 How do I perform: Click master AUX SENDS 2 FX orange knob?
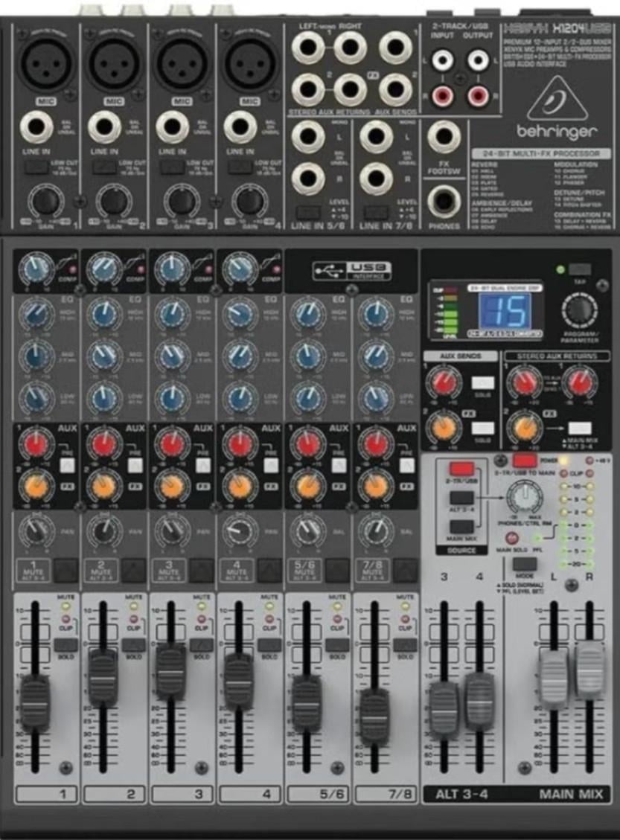(x=444, y=428)
